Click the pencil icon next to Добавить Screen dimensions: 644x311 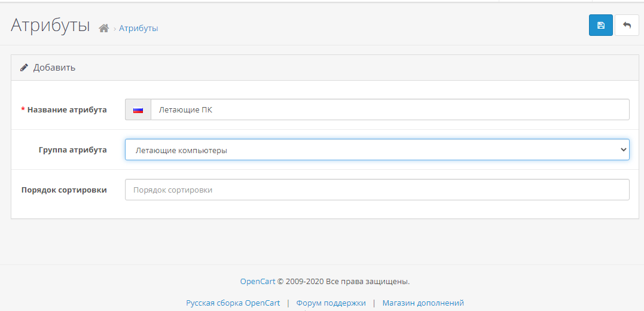point(24,68)
